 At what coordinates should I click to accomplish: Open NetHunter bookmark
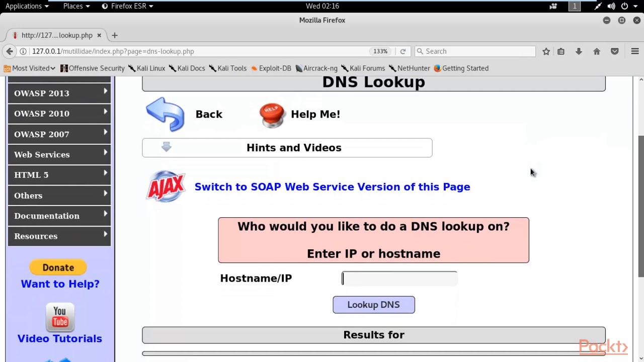(x=410, y=68)
